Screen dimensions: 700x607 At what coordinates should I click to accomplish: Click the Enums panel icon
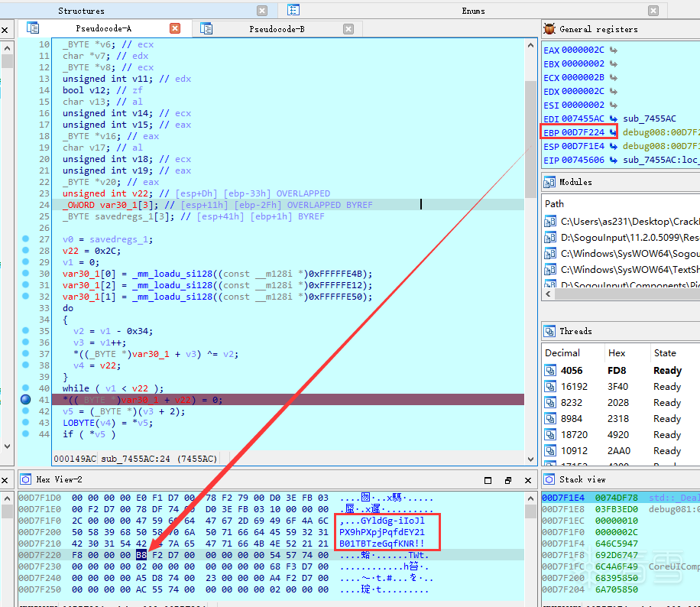tap(293, 11)
